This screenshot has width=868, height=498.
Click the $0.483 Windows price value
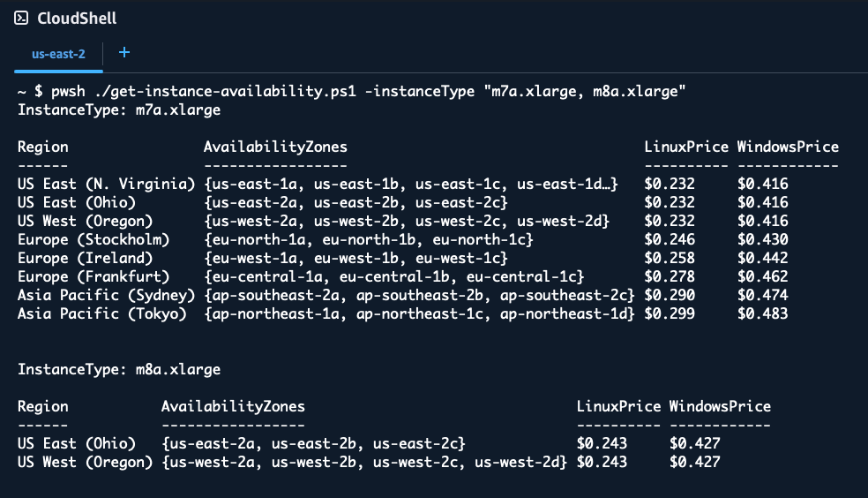762,313
